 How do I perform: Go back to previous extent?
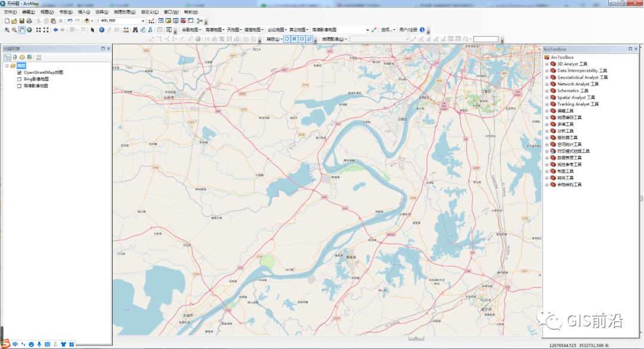point(55,30)
